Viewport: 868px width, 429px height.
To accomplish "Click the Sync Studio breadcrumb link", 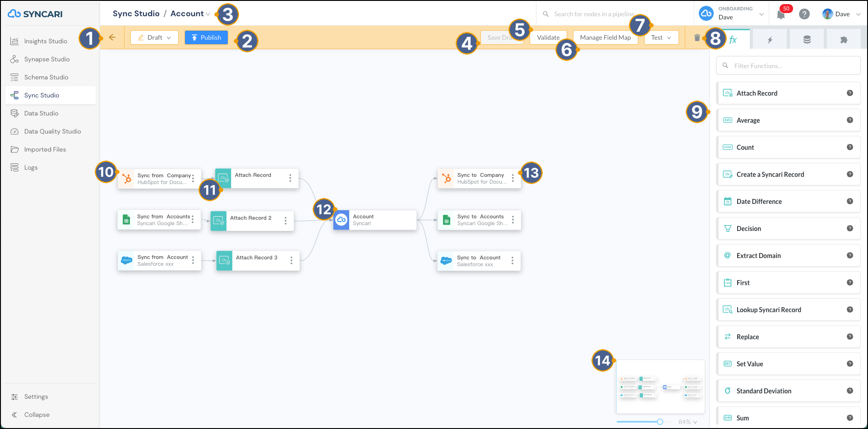I will (136, 14).
